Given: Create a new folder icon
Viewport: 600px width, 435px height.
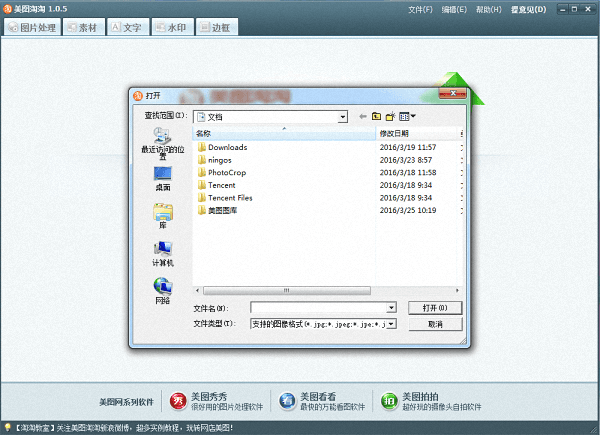Looking at the screenshot, I should tap(390, 116).
